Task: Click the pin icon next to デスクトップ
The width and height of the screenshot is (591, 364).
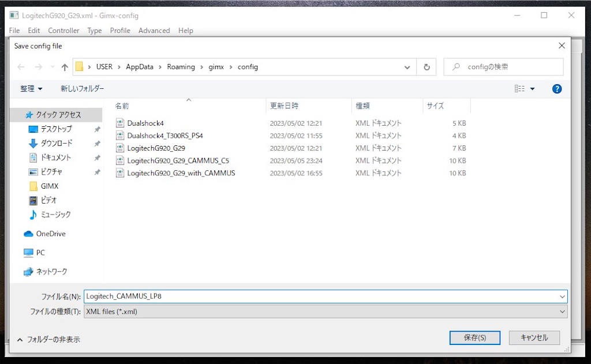Action: point(97,129)
